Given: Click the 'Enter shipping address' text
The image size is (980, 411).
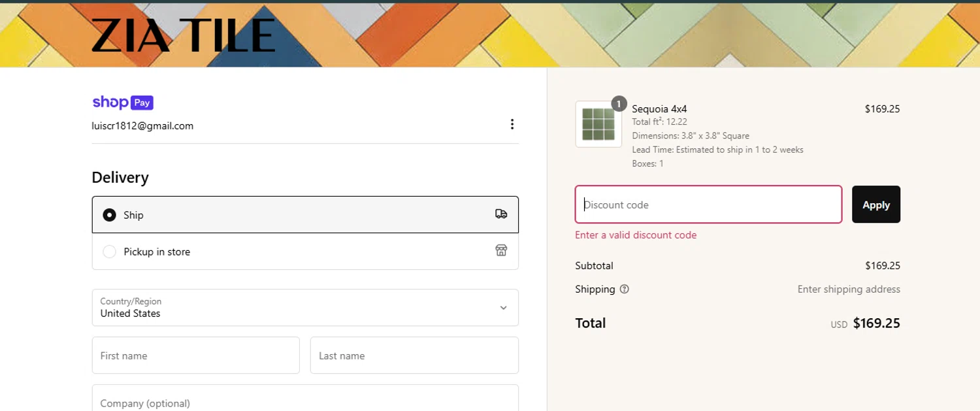Looking at the screenshot, I should click(849, 289).
